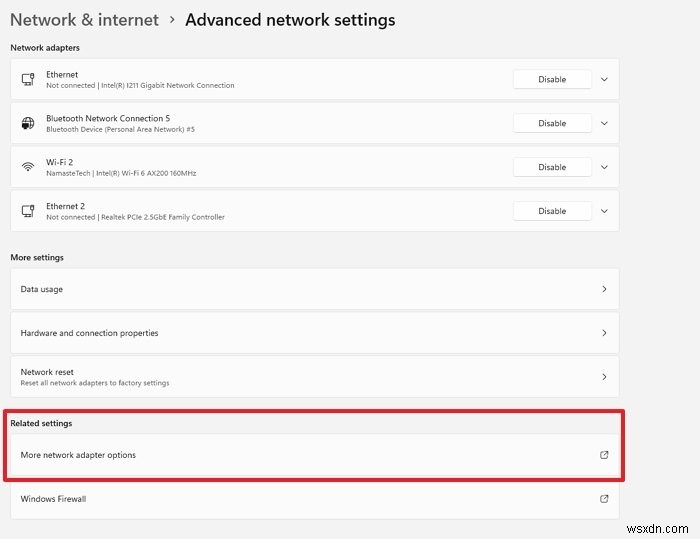
Task: Open the Network reset settings row
Action: click(x=315, y=376)
